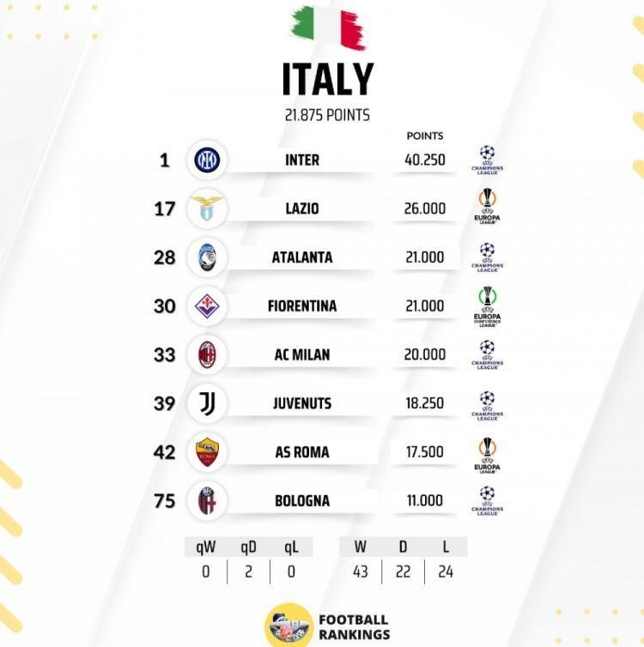Click the Bologna club crest
The width and height of the screenshot is (644, 647).
point(207,500)
